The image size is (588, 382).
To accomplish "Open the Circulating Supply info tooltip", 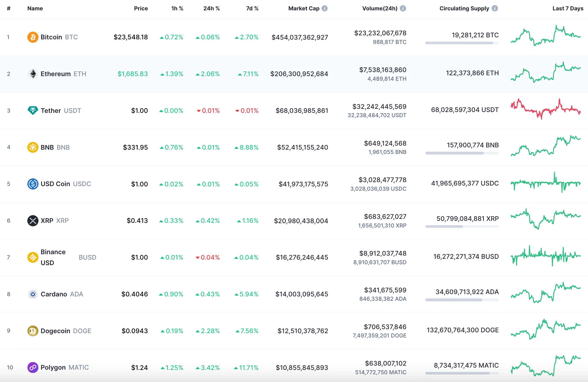I will point(495,8).
